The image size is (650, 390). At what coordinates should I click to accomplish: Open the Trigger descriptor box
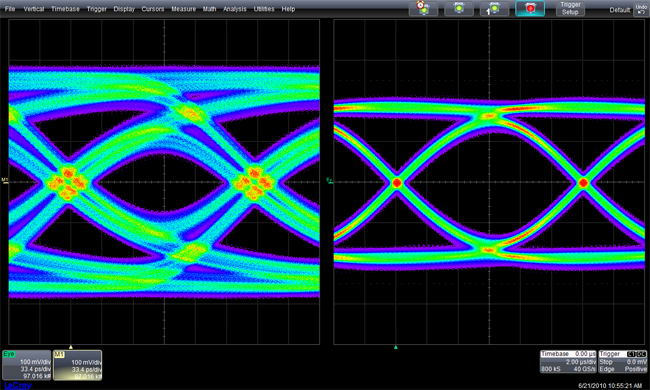coord(623,361)
